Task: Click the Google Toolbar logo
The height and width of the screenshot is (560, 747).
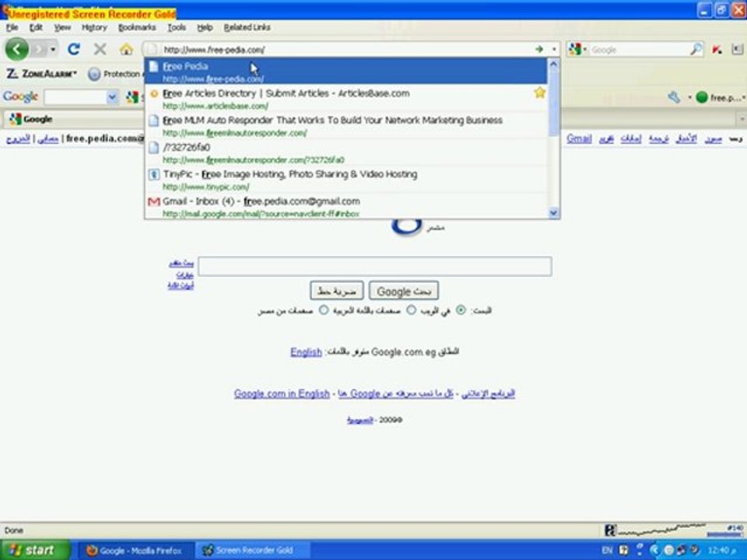Action: coord(20,97)
